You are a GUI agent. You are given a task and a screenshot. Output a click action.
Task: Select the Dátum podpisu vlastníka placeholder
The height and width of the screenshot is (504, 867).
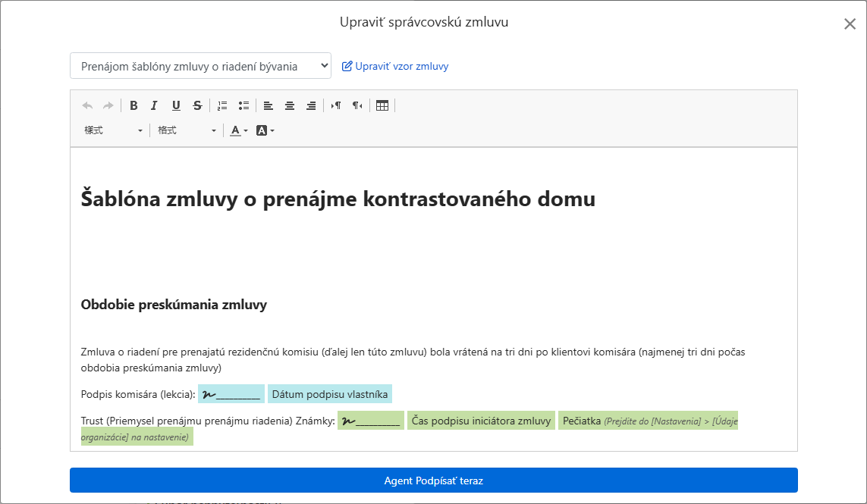(330, 394)
